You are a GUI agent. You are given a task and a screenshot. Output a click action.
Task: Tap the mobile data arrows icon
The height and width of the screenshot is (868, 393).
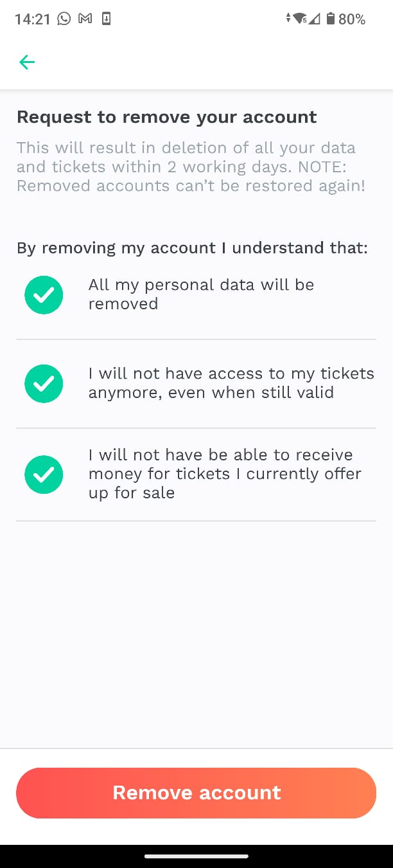point(288,19)
